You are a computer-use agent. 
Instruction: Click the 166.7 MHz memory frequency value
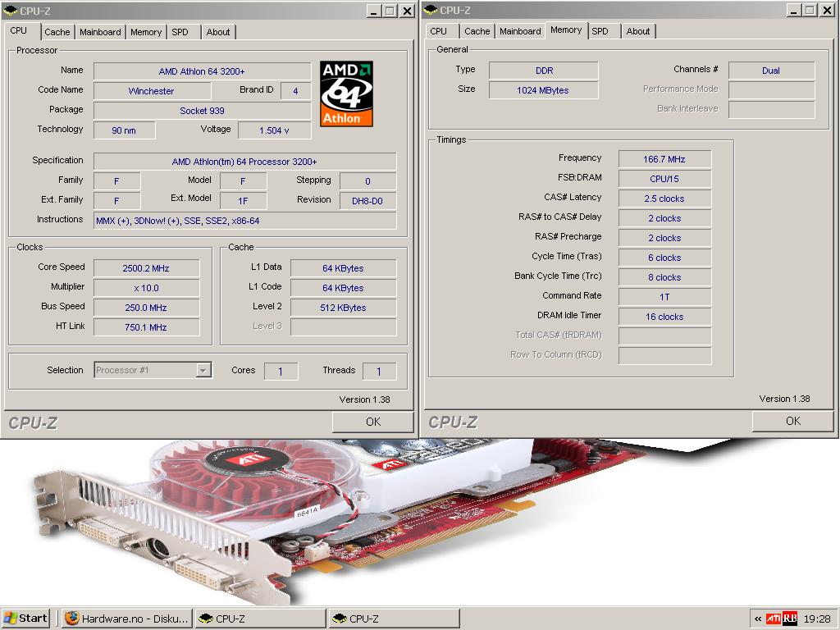click(x=664, y=159)
